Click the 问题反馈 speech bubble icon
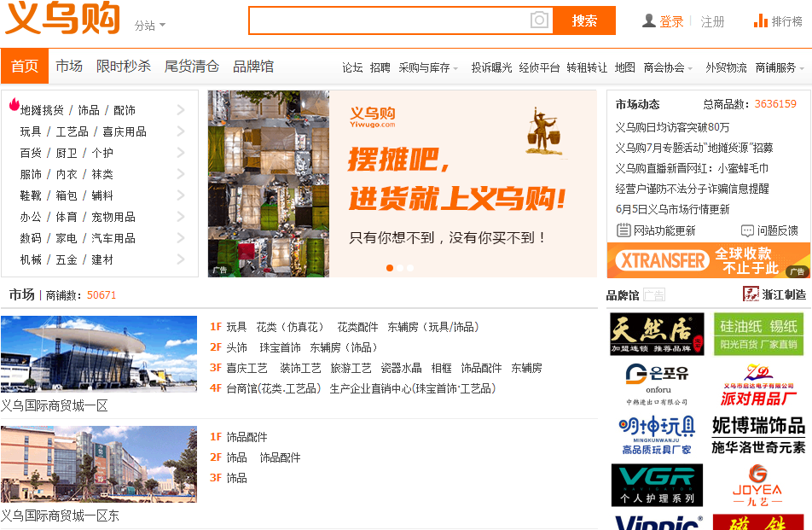Screen dimensions: 812x530 click(747, 230)
